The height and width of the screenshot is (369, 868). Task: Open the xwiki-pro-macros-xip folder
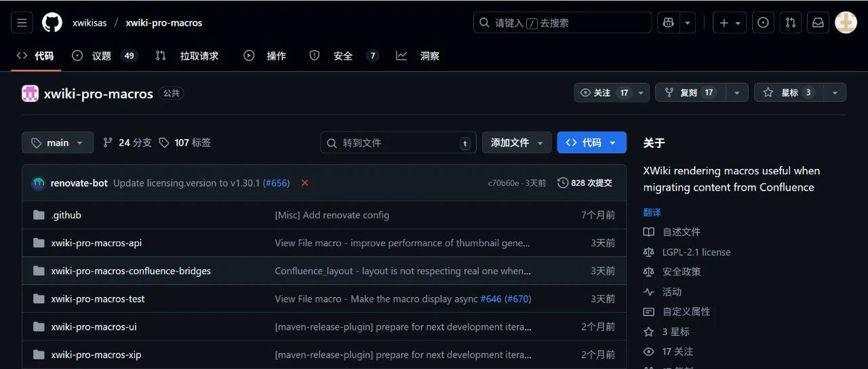96,354
